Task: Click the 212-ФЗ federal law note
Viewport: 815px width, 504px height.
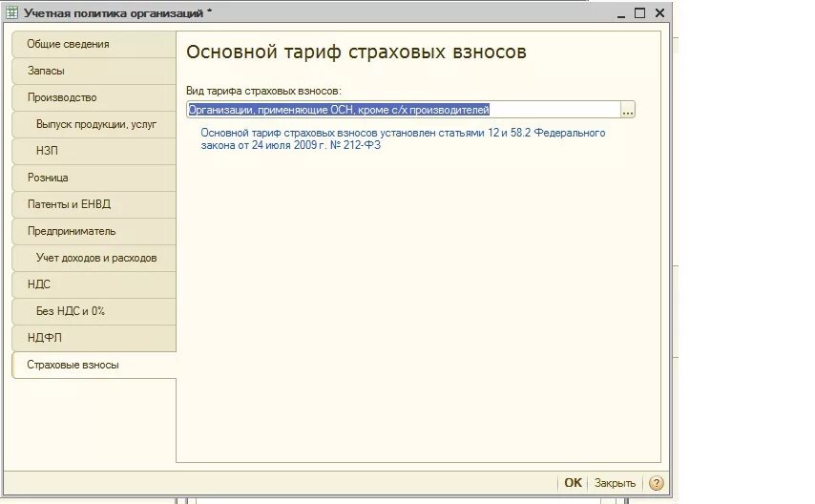Action: (403, 138)
